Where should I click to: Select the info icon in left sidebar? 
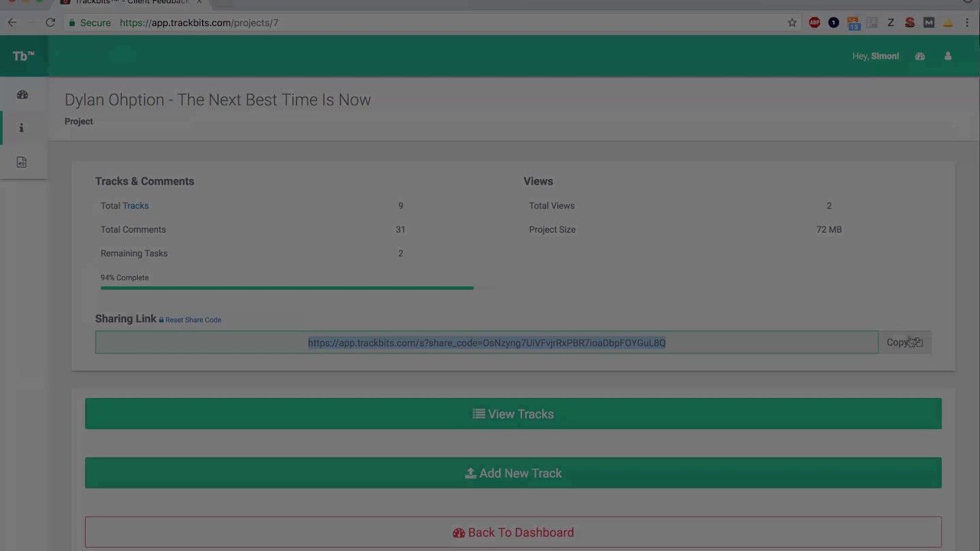point(21,128)
